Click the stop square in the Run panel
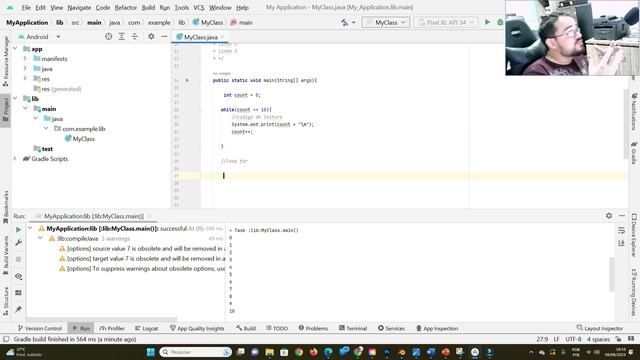 (18, 259)
